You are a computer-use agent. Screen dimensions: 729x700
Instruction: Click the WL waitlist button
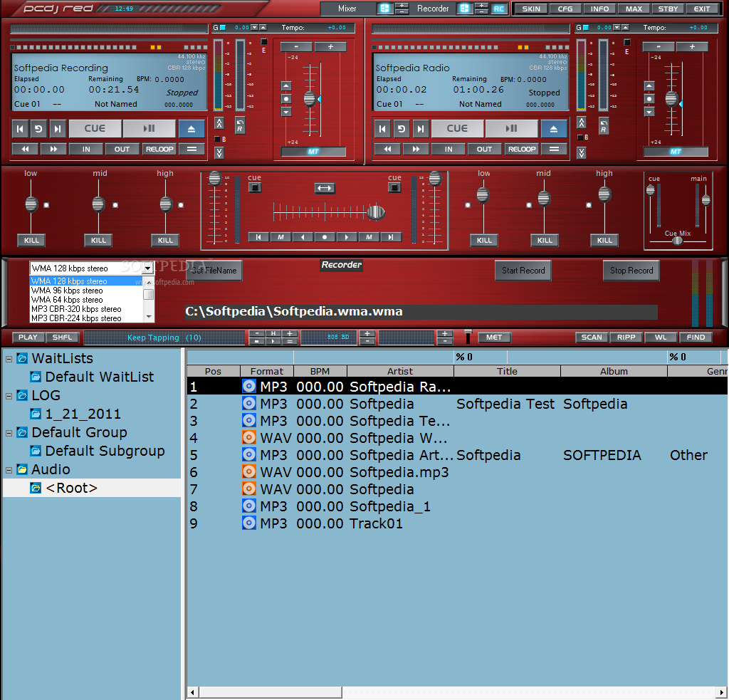[x=661, y=338]
